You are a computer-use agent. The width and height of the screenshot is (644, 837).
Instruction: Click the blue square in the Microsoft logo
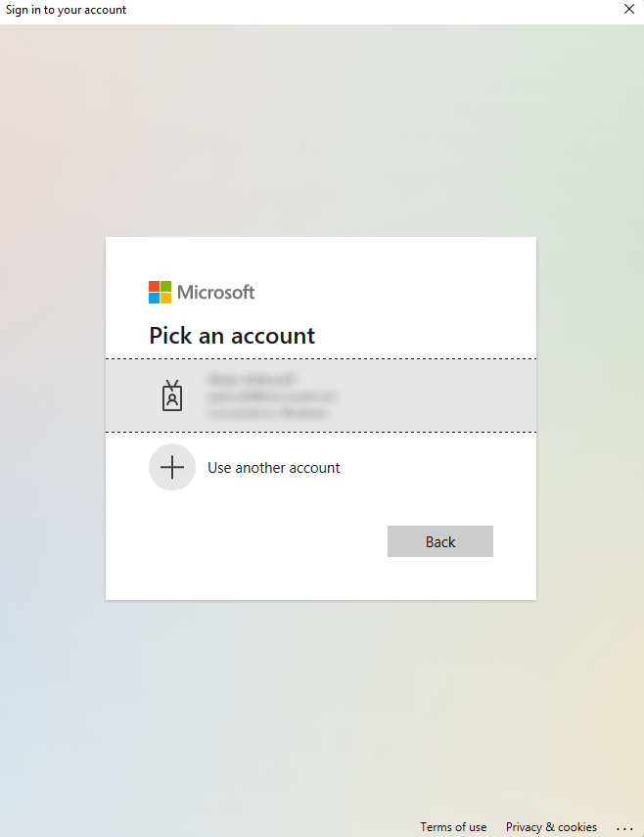(154, 298)
